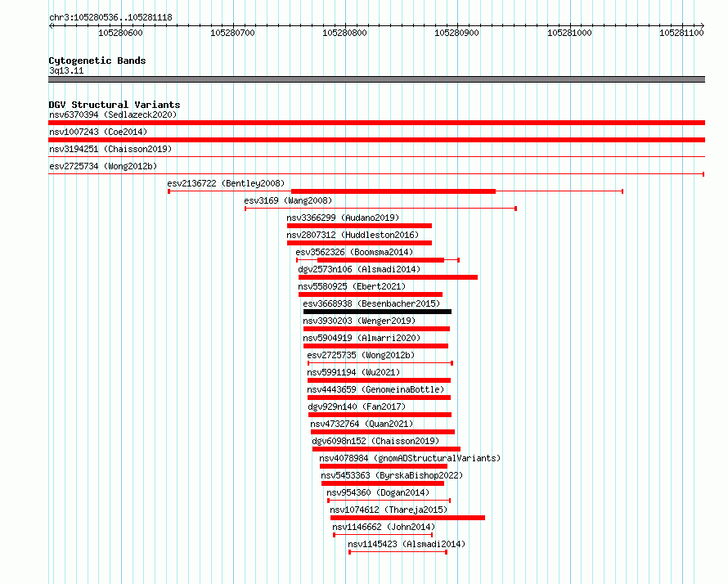Click the red dgv6098n152 Chaisson2019 bar
Screen dimensions: 728x584
(386, 449)
